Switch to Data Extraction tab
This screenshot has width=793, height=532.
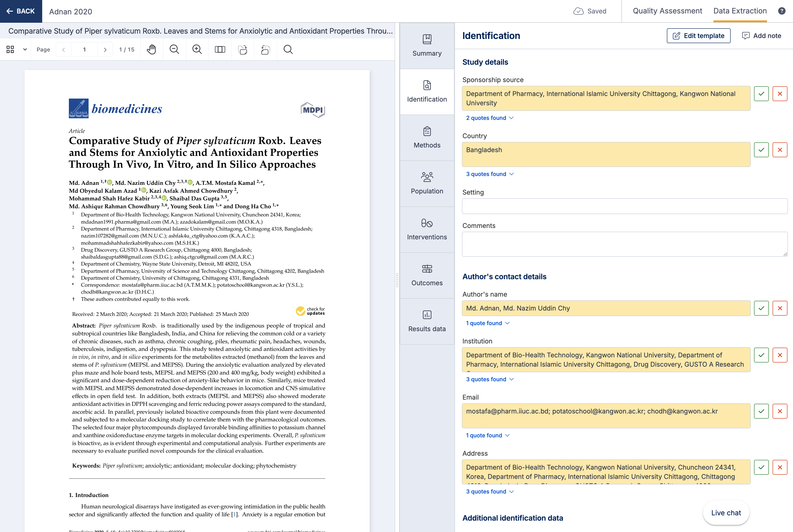click(x=740, y=11)
